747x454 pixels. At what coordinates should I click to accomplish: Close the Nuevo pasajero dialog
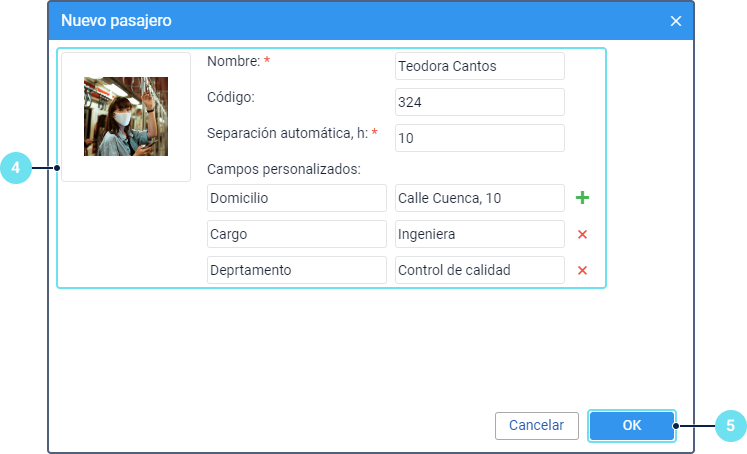tap(676, 21)
